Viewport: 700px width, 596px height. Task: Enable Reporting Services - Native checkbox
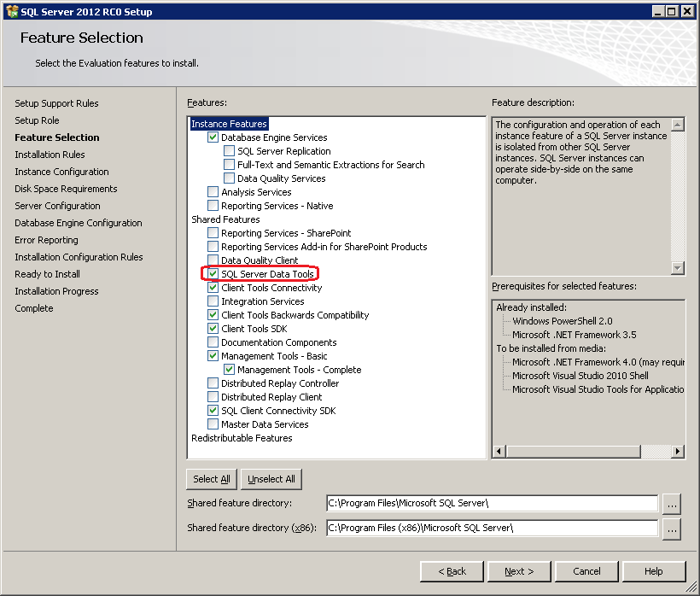pyautogui.click(x=213, y=206)
